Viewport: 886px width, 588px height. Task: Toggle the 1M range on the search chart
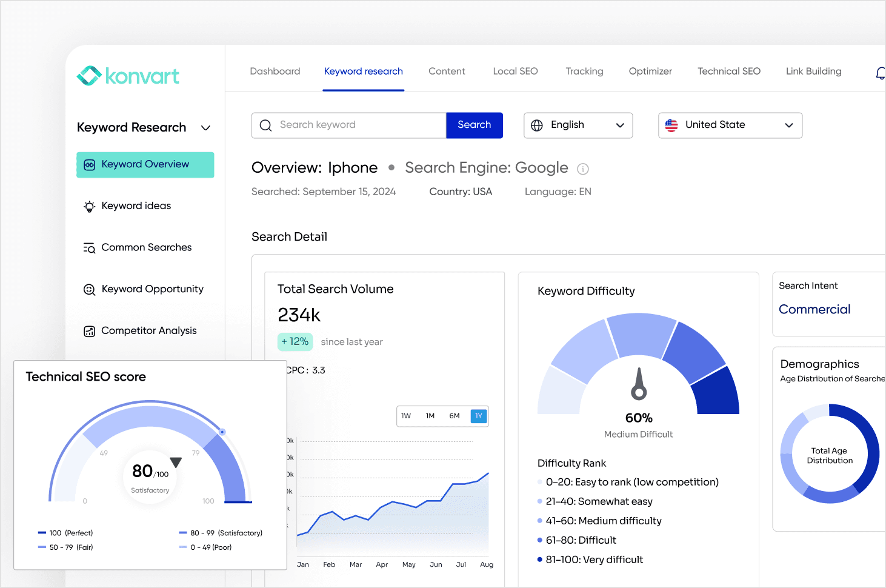pos(430,416)
